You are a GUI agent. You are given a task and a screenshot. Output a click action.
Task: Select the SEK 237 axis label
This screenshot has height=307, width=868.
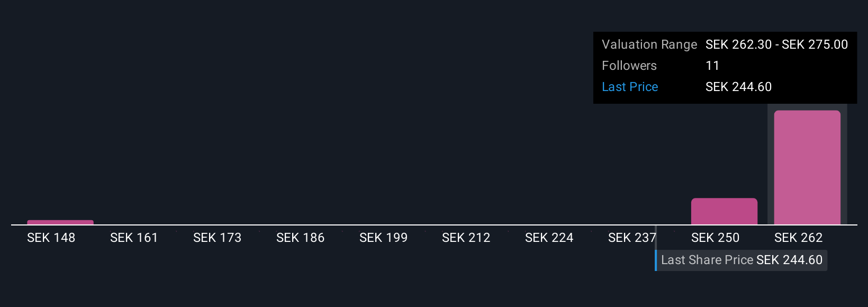pyautogui.click(x=632, y=238)
